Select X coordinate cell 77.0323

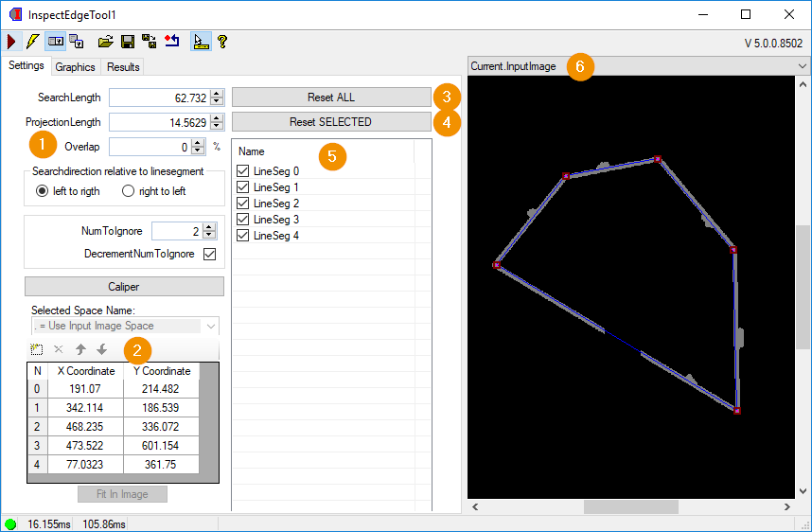86,465
